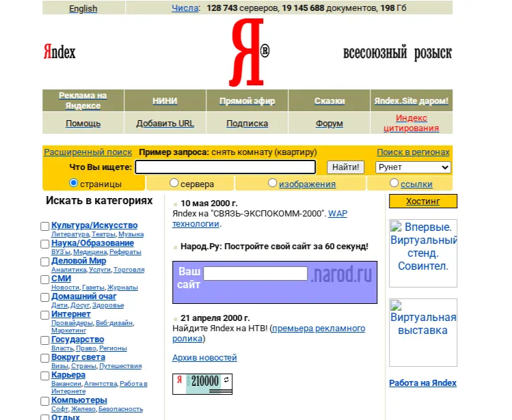Click the small Яndex logo at left

click(59, 52)
